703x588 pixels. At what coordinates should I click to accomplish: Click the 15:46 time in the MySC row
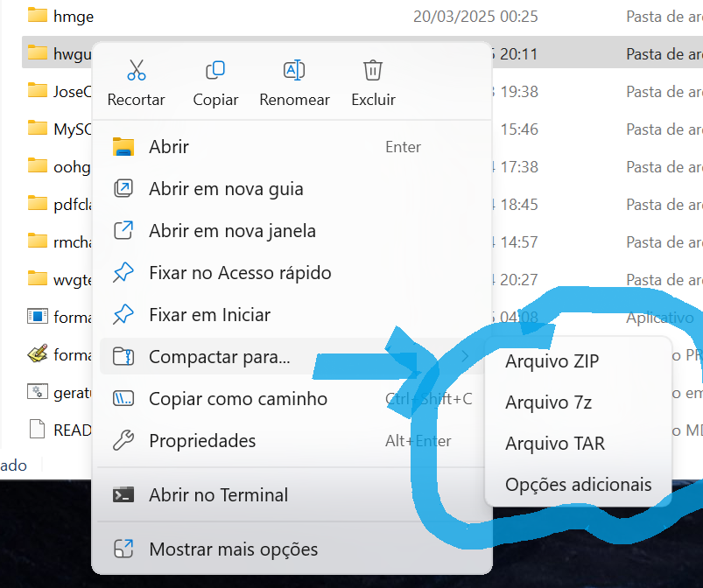tap(519, 129)
